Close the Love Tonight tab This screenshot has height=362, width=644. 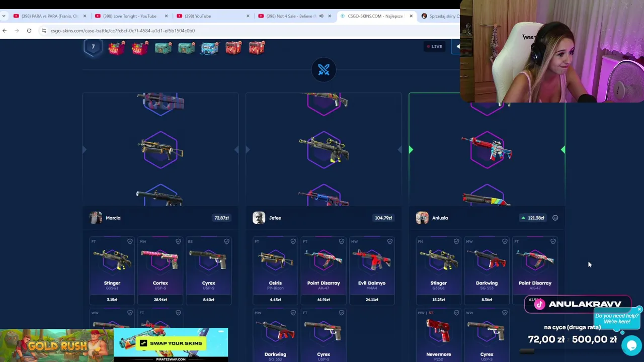click(166, 16)
